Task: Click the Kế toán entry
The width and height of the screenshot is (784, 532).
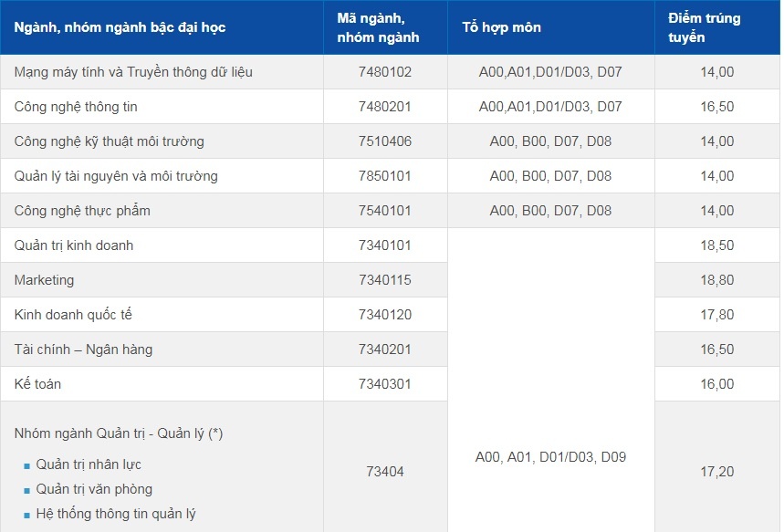Action: [37, 384]
